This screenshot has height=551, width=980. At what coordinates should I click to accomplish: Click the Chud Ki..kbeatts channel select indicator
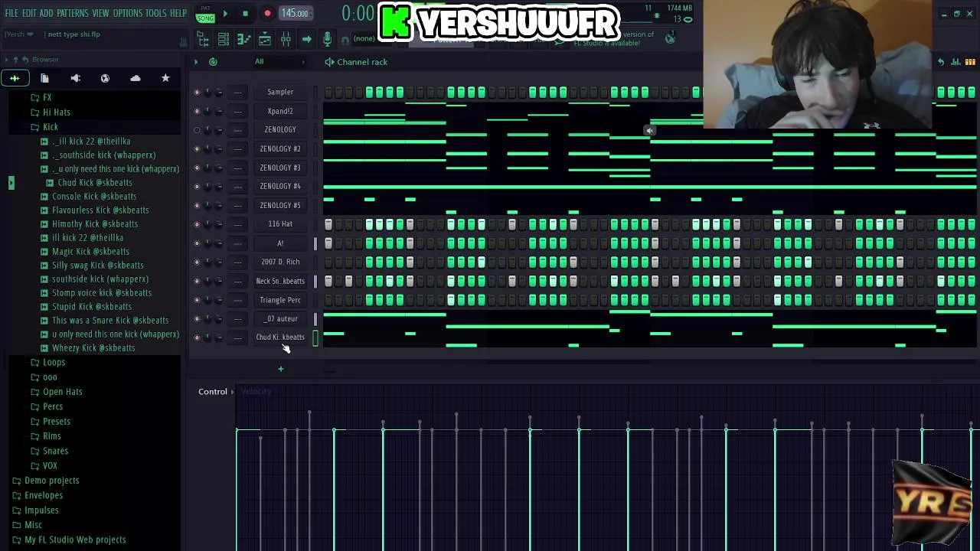click(x=315, y=337)
